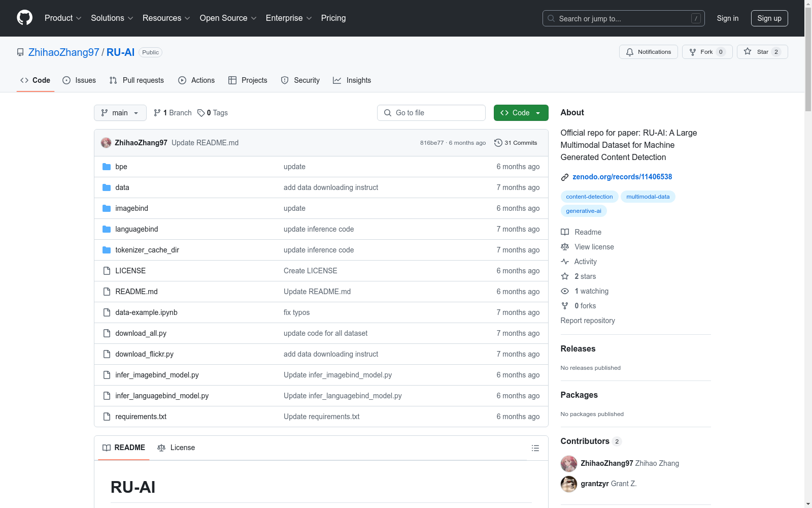Image resolution: width=812 pixels, height=508 pixels.
Task: Expand the Solutions menu
Action: pyautogui.click(x=112, y=18)
